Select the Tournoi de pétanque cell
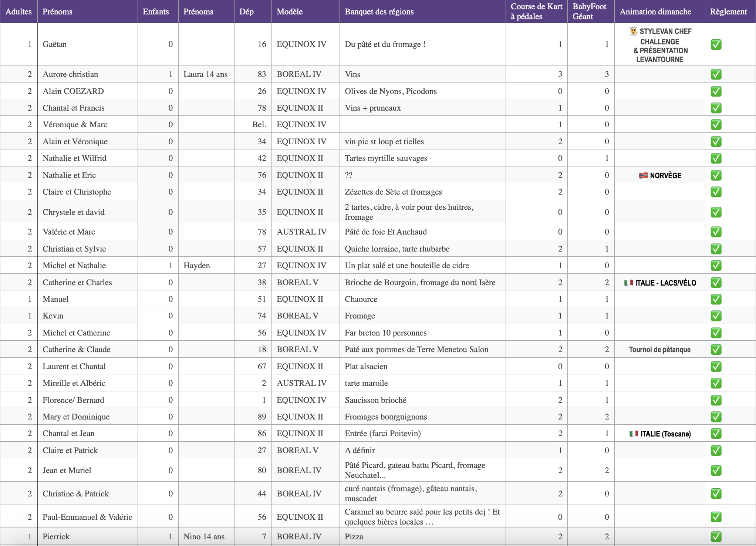Viewport: 756px width, 546px height. pyautogui.click(x=660, y=349)
